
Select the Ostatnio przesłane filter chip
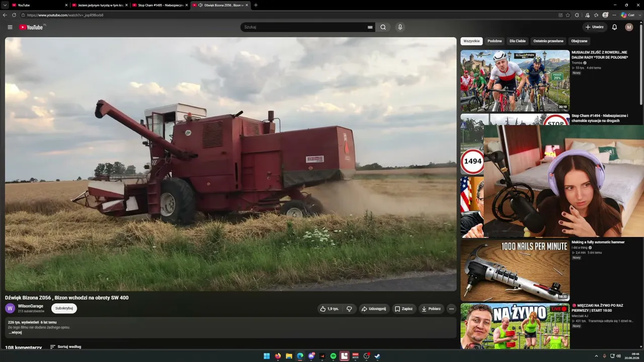[x=548, y=41]
